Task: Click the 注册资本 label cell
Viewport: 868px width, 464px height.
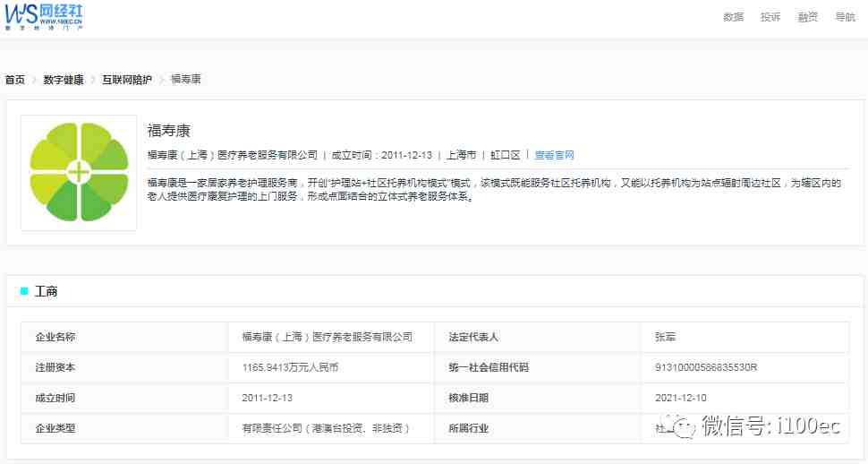Action: pyautogui.click(x=124, y=367)
